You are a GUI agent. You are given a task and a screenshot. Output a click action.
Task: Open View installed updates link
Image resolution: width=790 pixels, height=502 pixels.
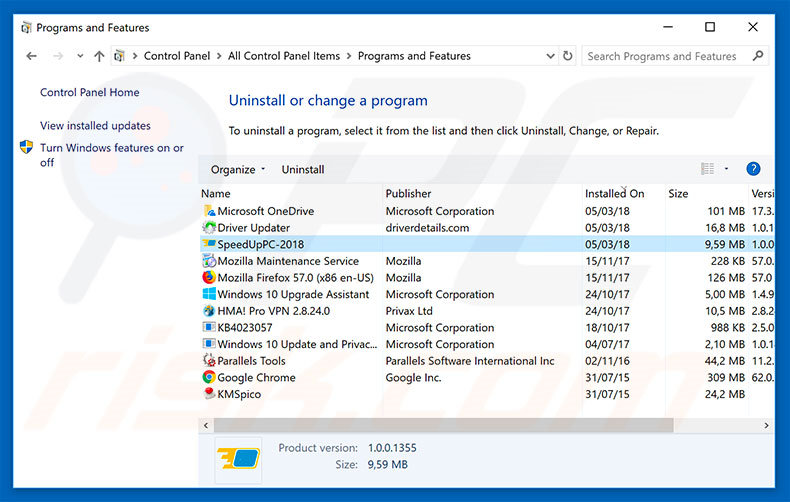(x=95, y=126)
